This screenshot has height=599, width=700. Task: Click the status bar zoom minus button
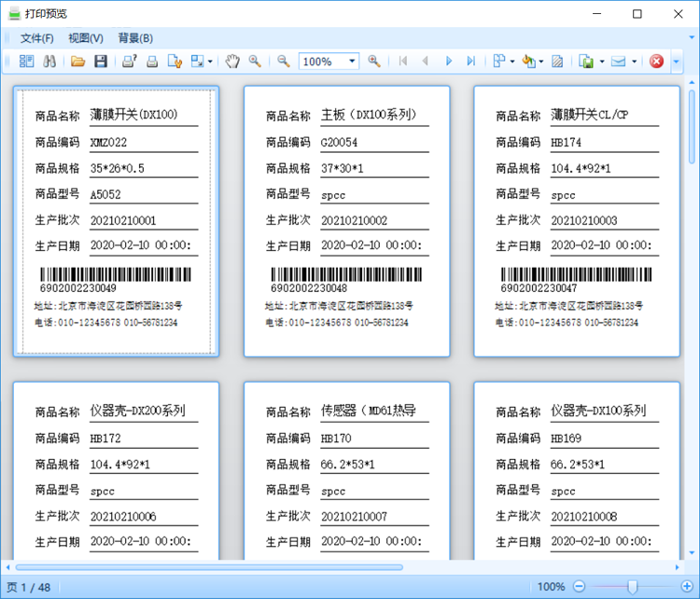(579, 586)
